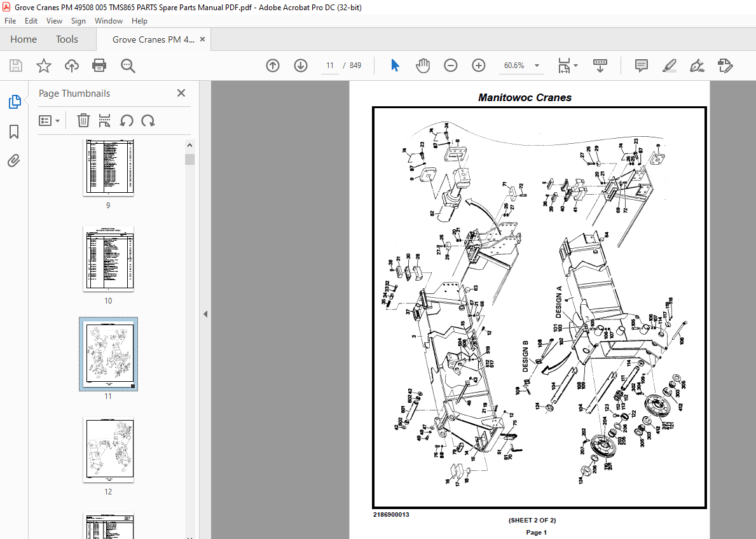Select the highlight text pen tool
Viewport: 756px width, 539px height.
point(670,66)
